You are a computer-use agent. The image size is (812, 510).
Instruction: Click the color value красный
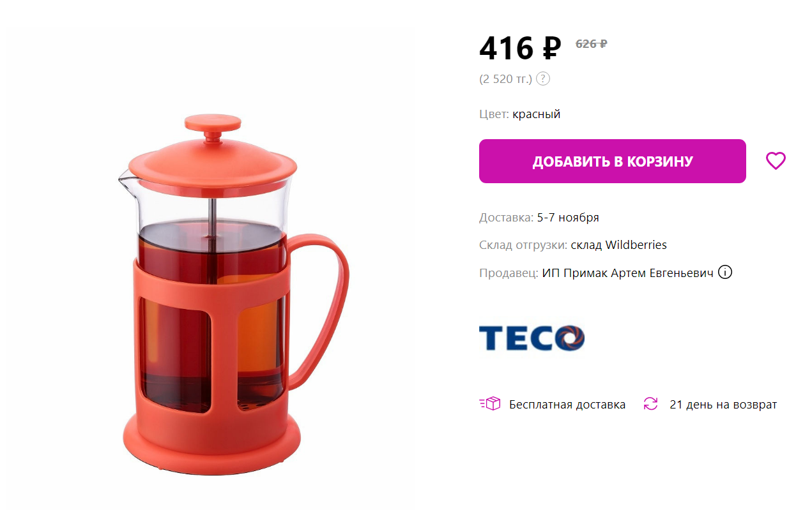coord(537,114)
